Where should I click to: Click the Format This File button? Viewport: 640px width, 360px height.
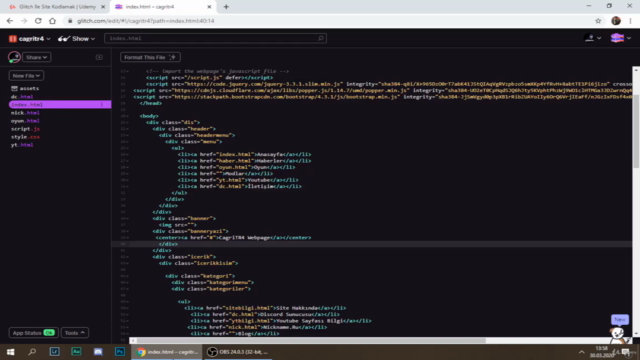[150, 57]
